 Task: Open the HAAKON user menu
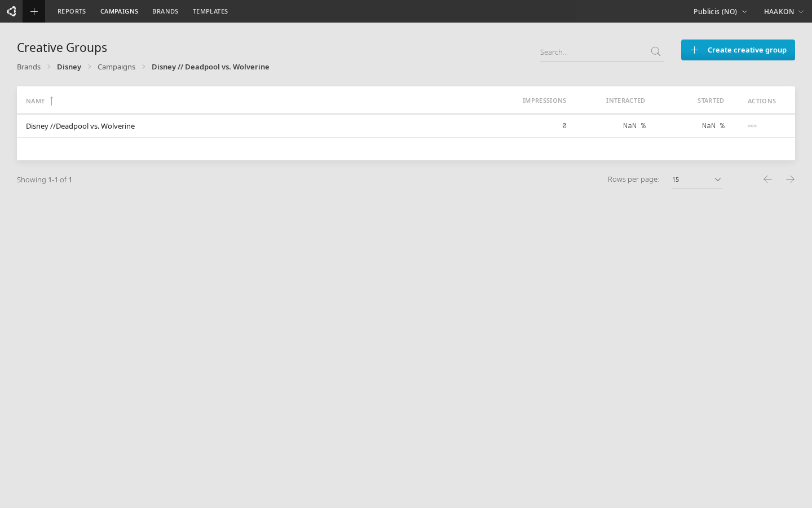pyautogui.click(x=783, y=11)
